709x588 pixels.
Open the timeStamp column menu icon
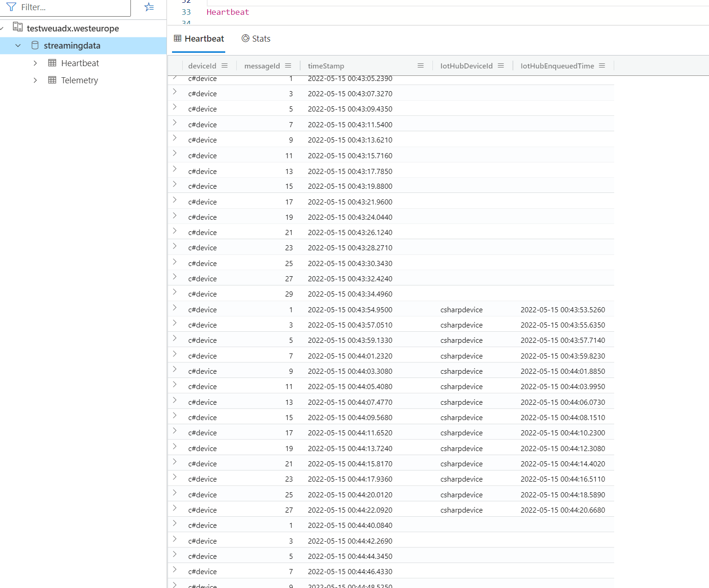(x=420, y=66)
